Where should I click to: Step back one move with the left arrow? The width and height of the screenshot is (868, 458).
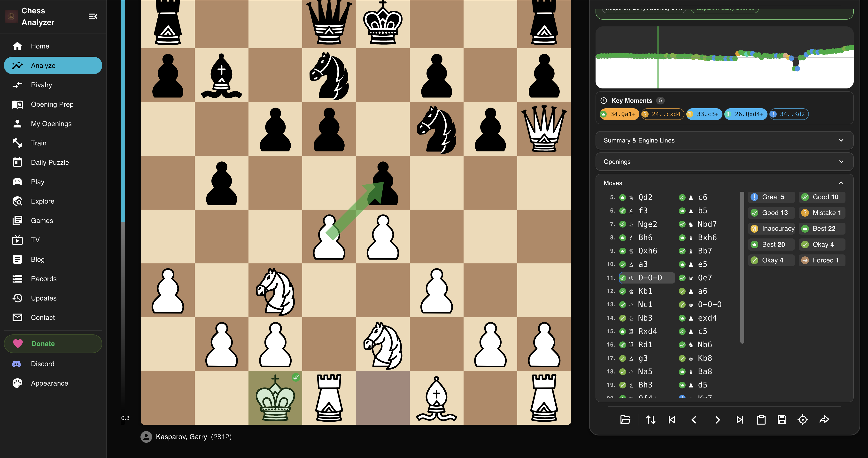click(694, 419)
